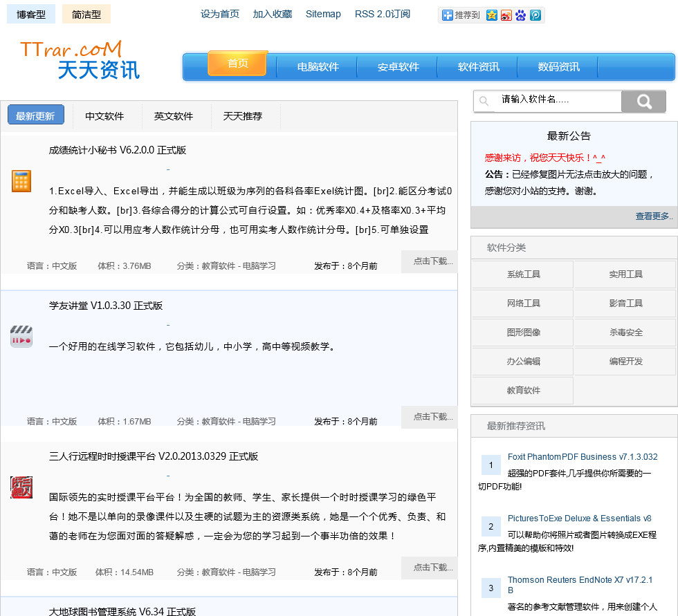Viewport: 678px width, 616px height.
Task: Click 查看更多 in announcement box
Action: pyautogui.click(x=653, y=216)
